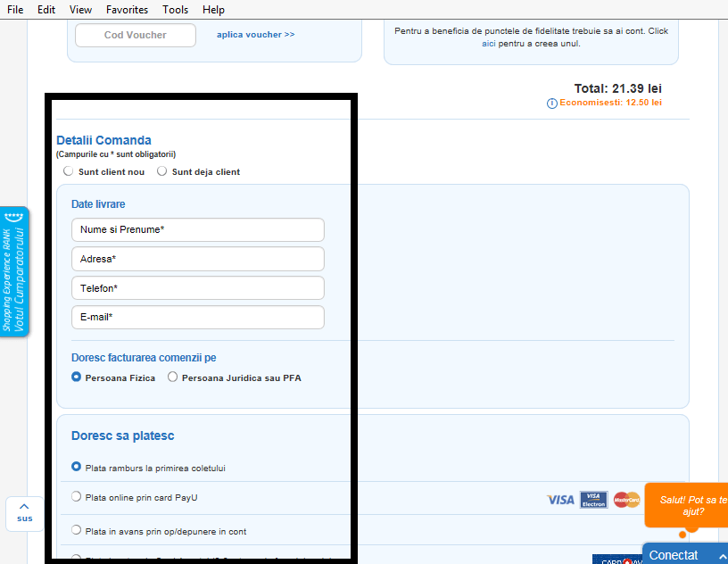
Task: Click the MasterCard logo
Action: pos(626,500)
